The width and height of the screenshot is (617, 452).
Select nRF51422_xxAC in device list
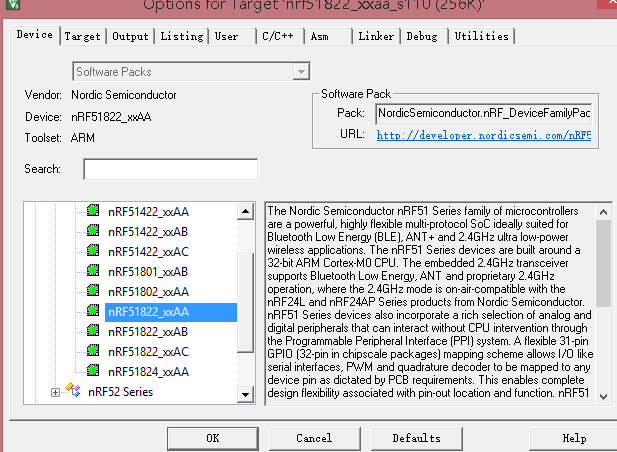click(148, 252)
